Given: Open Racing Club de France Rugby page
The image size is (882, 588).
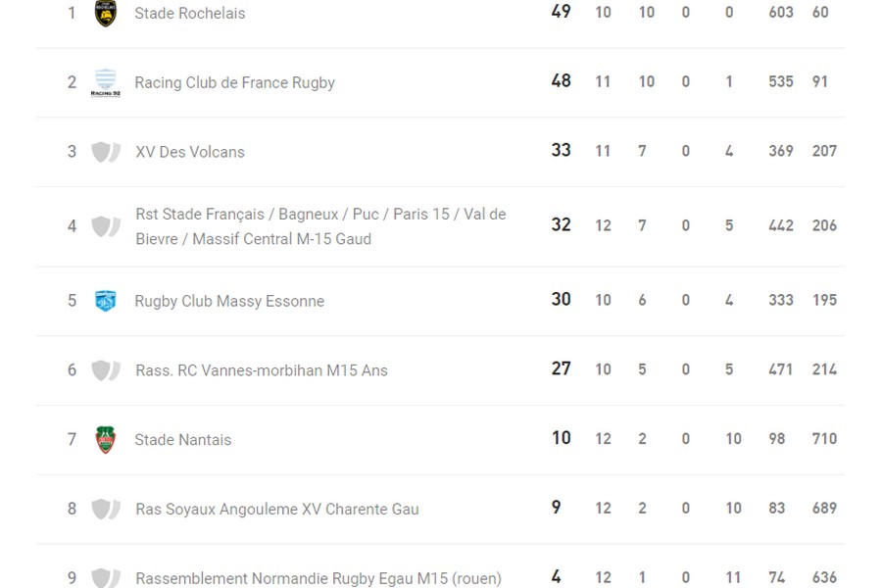Looking at the screenshot, I should 235,83.
